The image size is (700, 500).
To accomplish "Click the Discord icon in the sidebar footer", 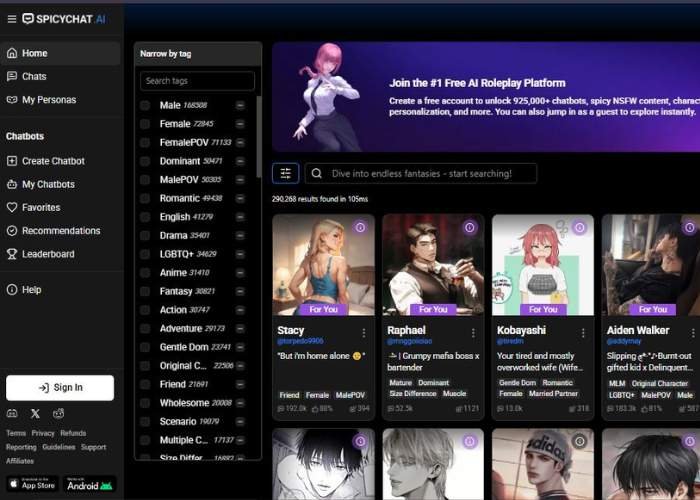I will (x=11, y=413).
